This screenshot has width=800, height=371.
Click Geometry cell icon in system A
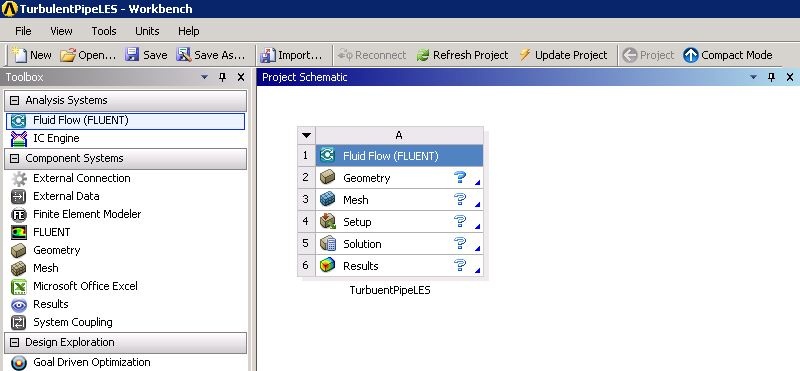tap(328, 178)
